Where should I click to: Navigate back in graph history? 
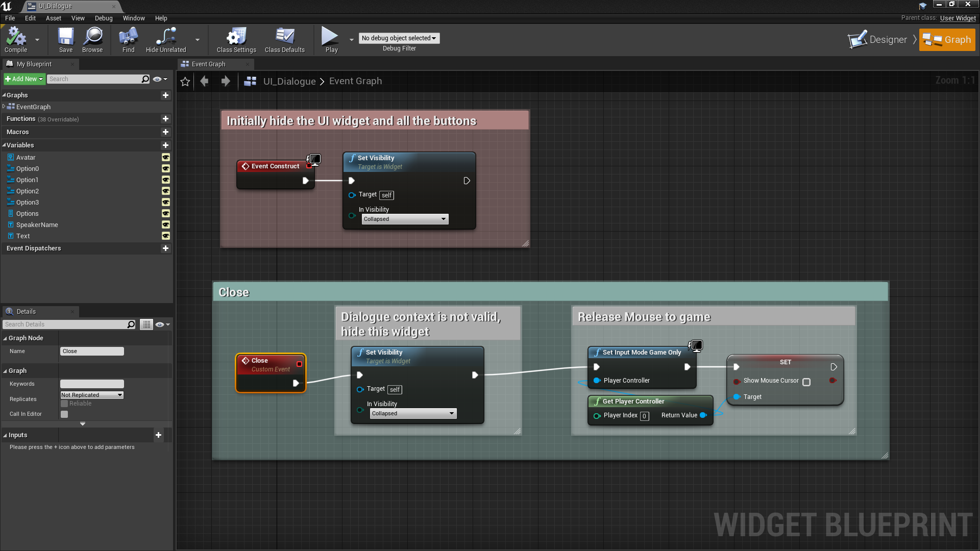[x=204, y=81]
